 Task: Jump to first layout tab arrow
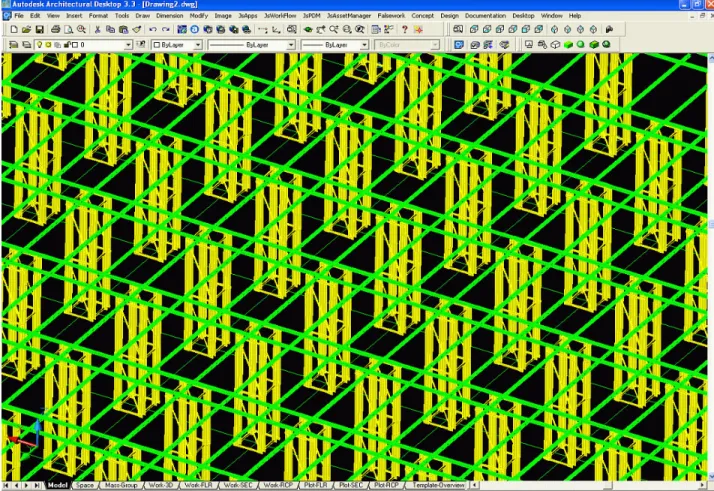[6, 486]
